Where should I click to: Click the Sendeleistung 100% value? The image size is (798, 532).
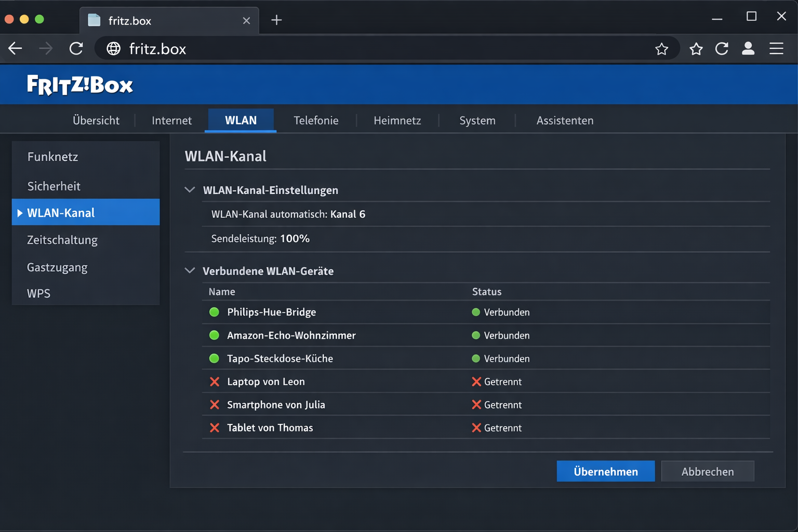click(295, 238)
